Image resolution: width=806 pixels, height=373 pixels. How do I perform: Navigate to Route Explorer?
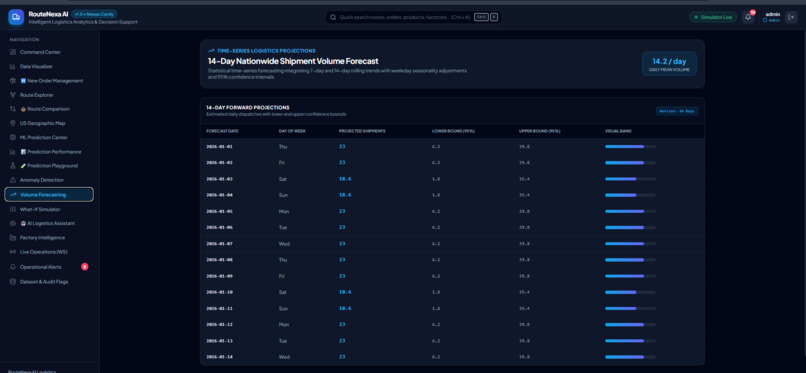tap(49, 95)
